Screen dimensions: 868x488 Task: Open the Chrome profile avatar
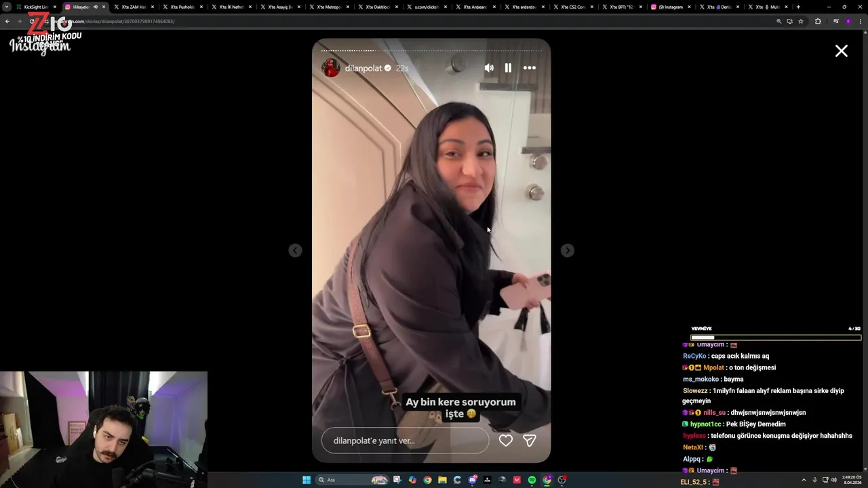pos(848,21)
